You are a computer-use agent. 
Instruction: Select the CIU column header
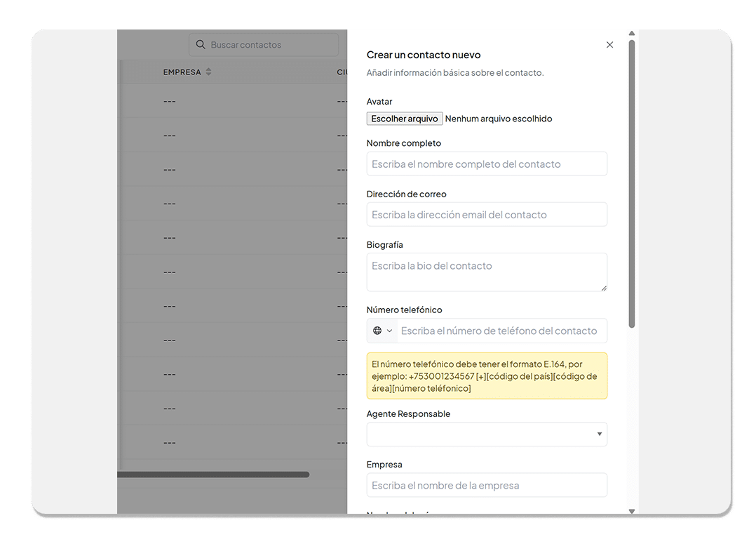[342, 72]
